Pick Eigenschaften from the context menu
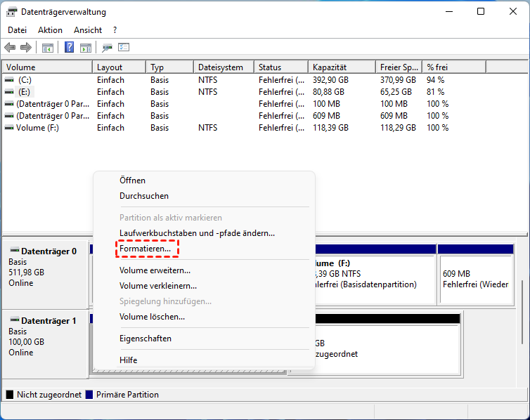 coord(146,339)
